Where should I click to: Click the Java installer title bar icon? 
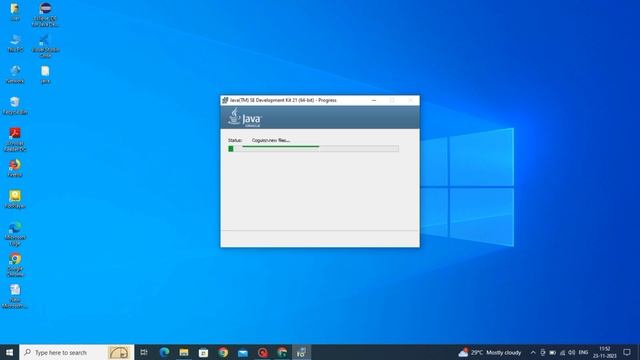[225, 100]
